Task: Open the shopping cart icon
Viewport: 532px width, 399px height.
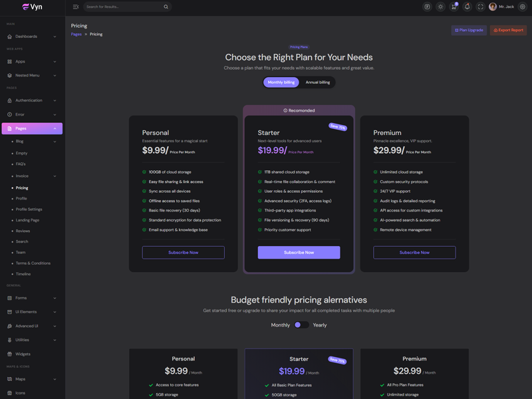Action: point(454,7)
